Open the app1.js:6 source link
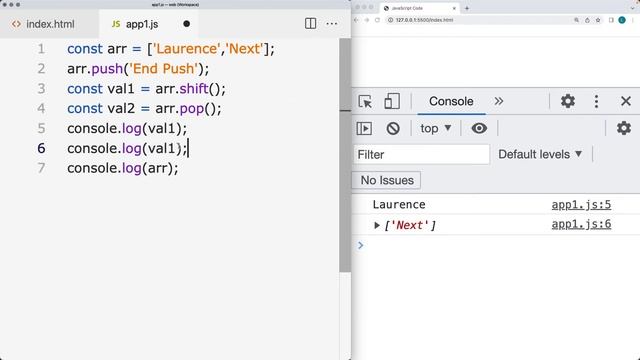Image resolution: width=640 pixels, height=360 pixels. point(581,224)
